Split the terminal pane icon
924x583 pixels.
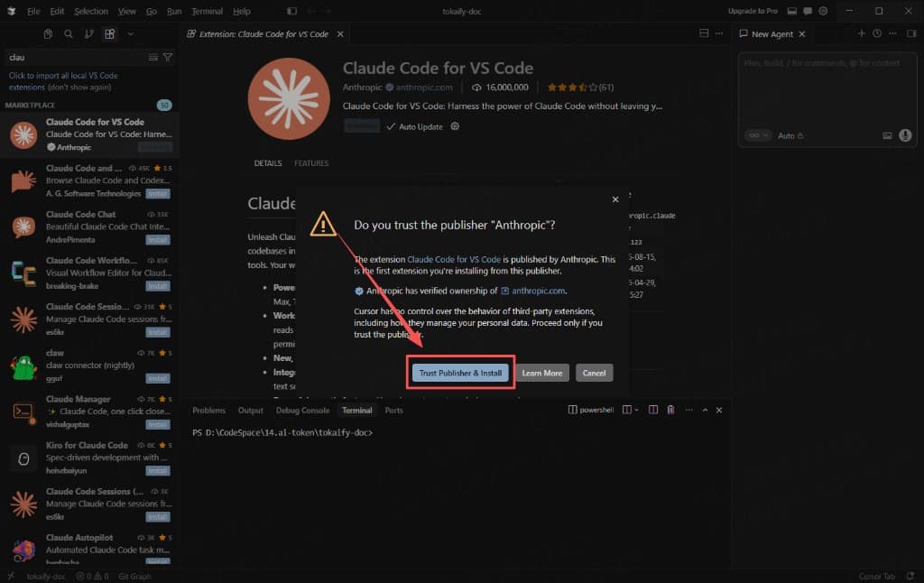[x=653, y=410]
